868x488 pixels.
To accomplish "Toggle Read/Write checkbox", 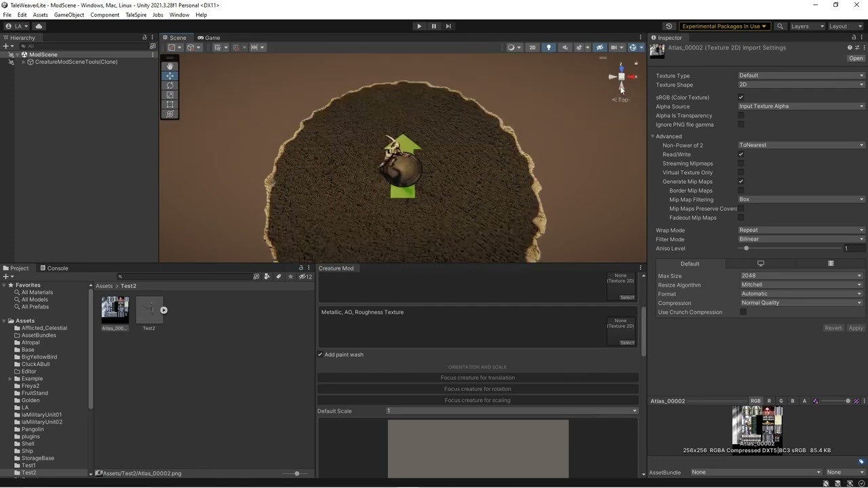I will coord(741,155).
